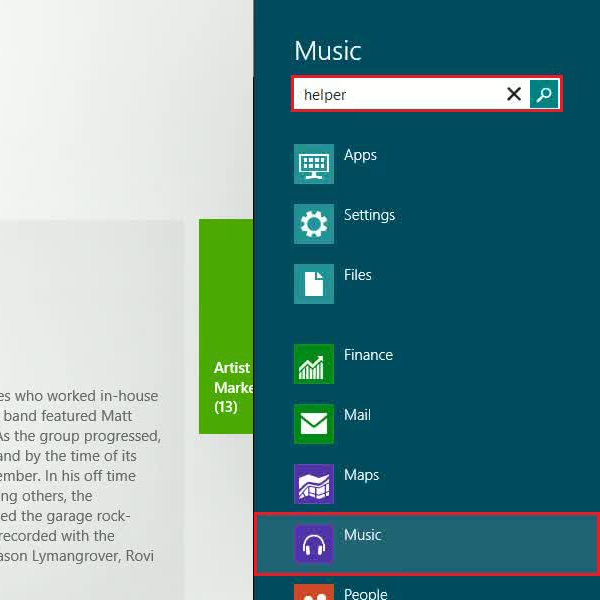
Task: Open the People app icon
Action: coord(314,592)
